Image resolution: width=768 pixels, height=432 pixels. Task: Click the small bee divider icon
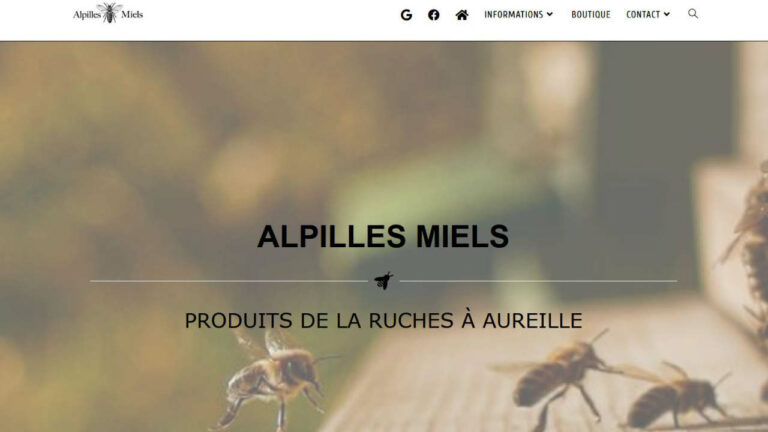(x=384, y=281)
